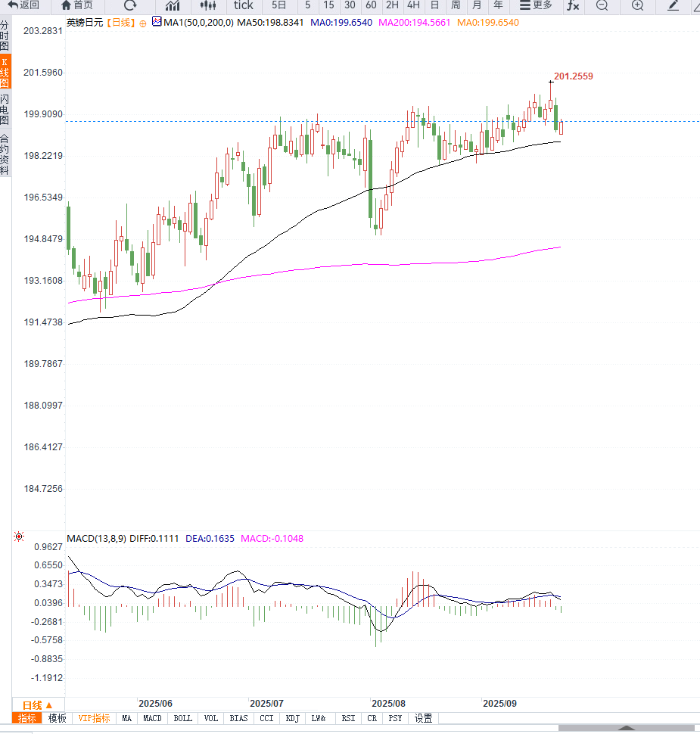Click the 英镑日元 symbol name

pos(85,23)
